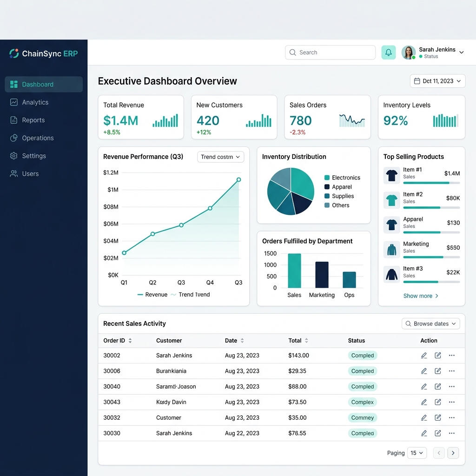Open the Browse dates dropdown
The width and height of the screenshot is (476, 476).
(430, 324)
